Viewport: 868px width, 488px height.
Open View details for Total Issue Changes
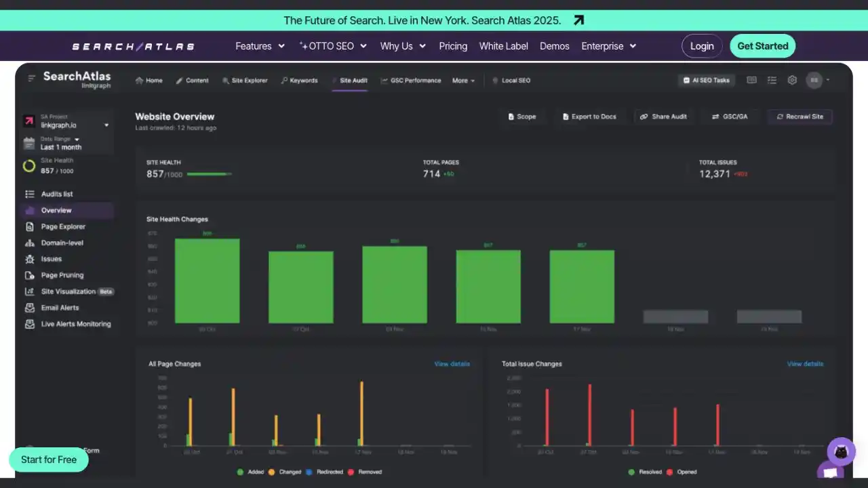tap(805, 364)
